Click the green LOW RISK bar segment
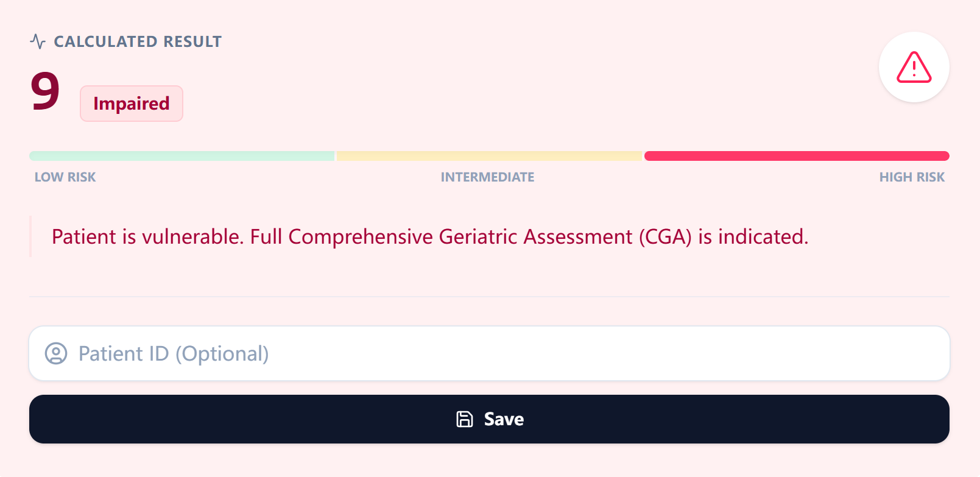Screen dimensions: 980x477 pos(182,155)
